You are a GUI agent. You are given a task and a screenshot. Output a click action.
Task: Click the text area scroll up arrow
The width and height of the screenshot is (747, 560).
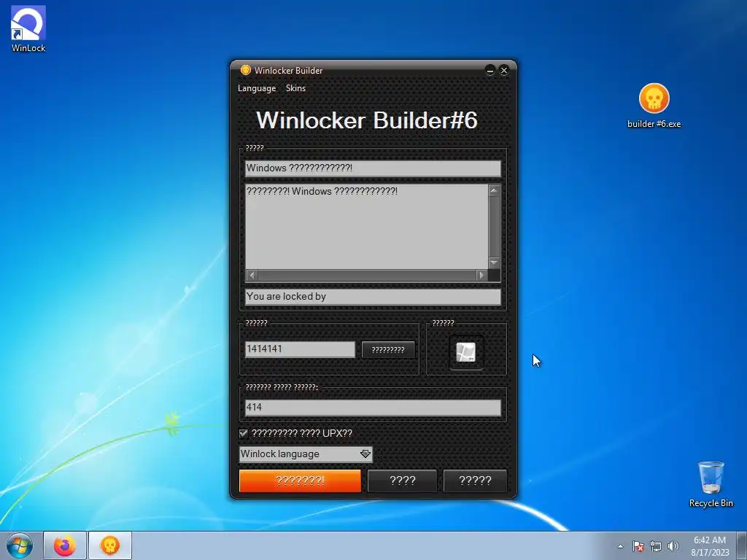click(x=494, y=190)
